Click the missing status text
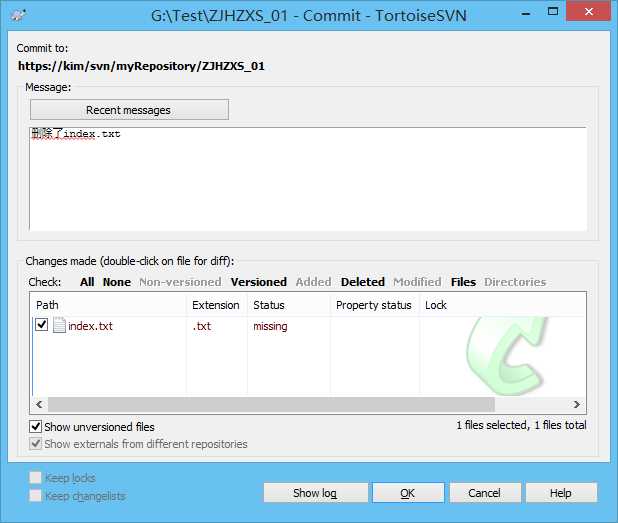Viewport: 618px width, 523px height. [270, 326]
